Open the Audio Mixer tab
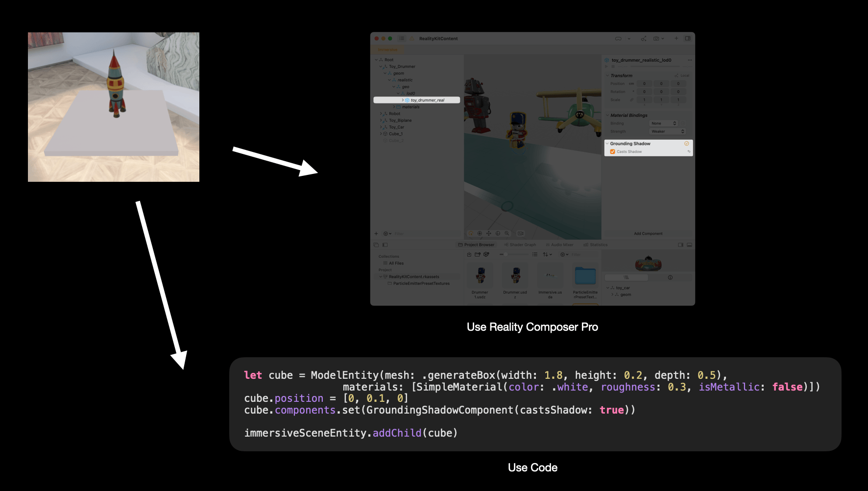Screen dimensions: 868x491 (x=559, y=245)
